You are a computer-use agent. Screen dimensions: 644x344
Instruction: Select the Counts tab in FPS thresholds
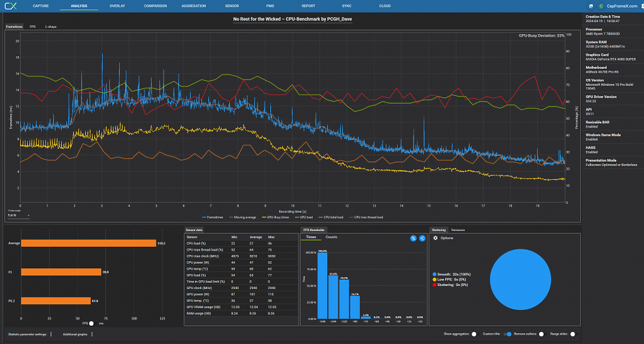click(x=331, y=237)
